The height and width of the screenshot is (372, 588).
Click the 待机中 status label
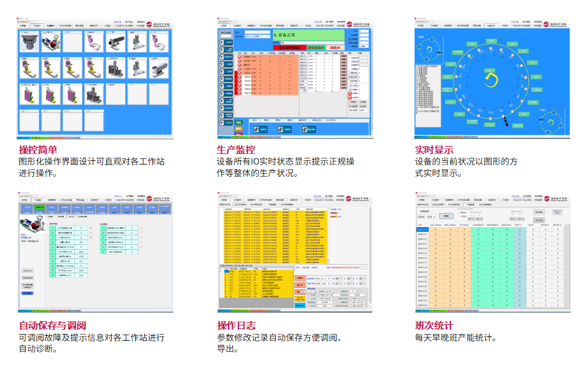tap(335, 47)
